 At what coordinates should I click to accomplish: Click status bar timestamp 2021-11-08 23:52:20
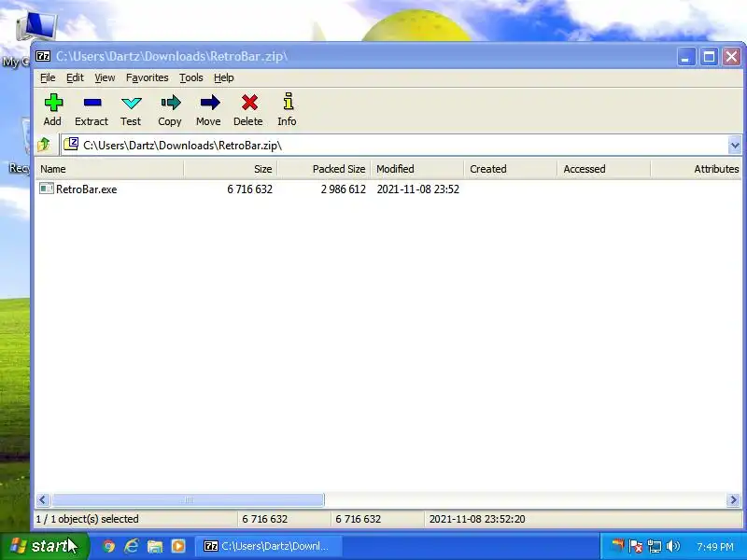tap(477, 519)
